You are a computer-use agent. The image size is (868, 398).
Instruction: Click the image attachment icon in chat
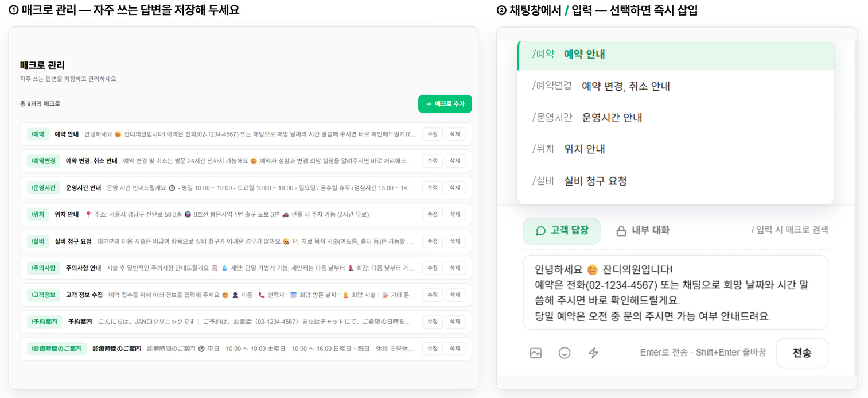point(536,353)
